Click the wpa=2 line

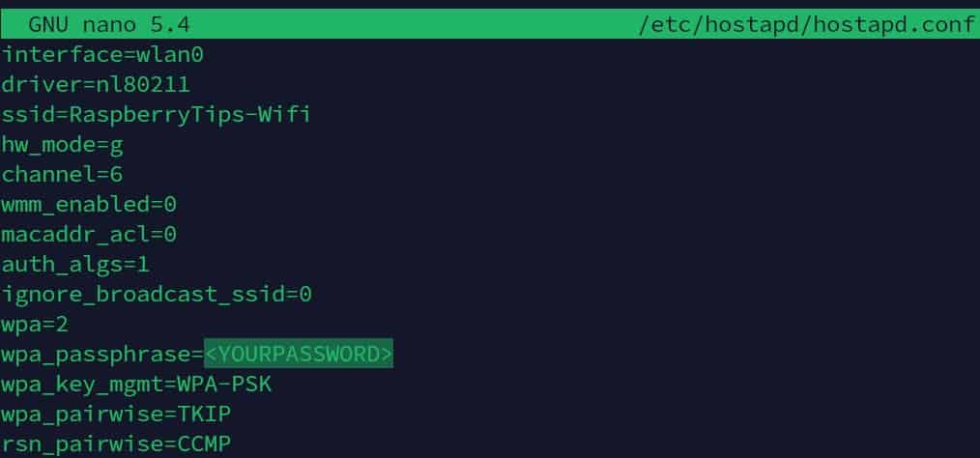tap(35, 325)
